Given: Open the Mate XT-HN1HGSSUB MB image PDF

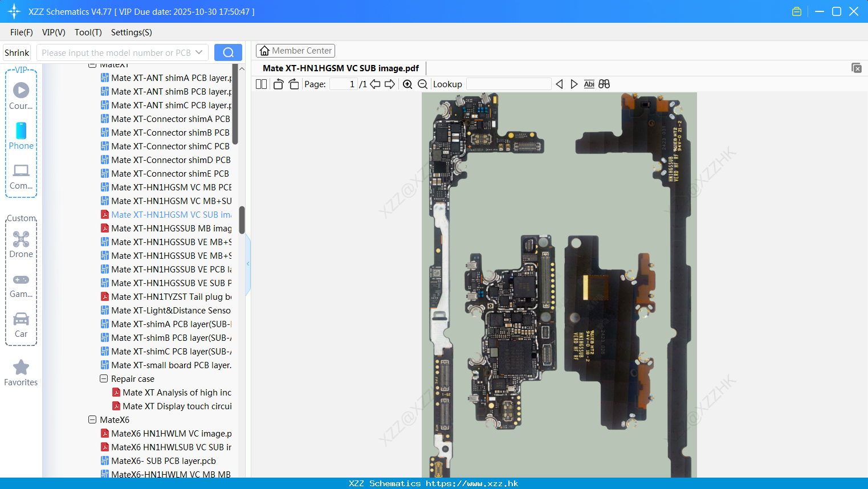Looking at the screenshot, I should [x=166, y=228].
